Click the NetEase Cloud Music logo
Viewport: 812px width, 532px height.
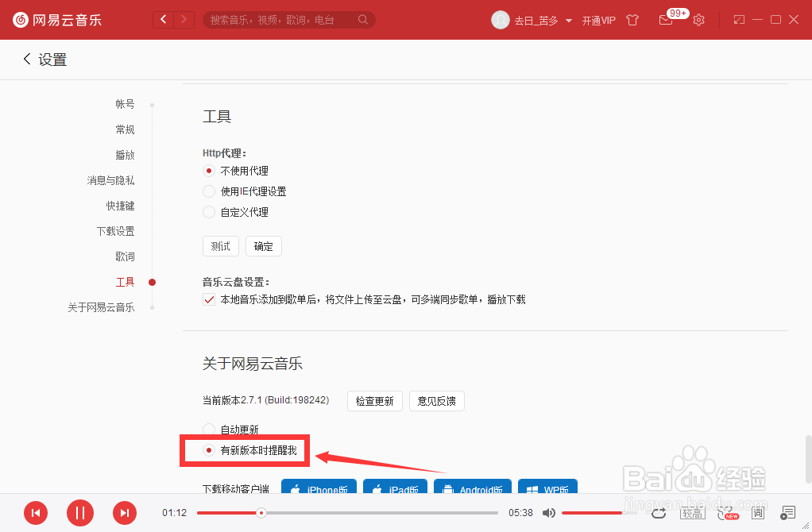click(57, 20)
